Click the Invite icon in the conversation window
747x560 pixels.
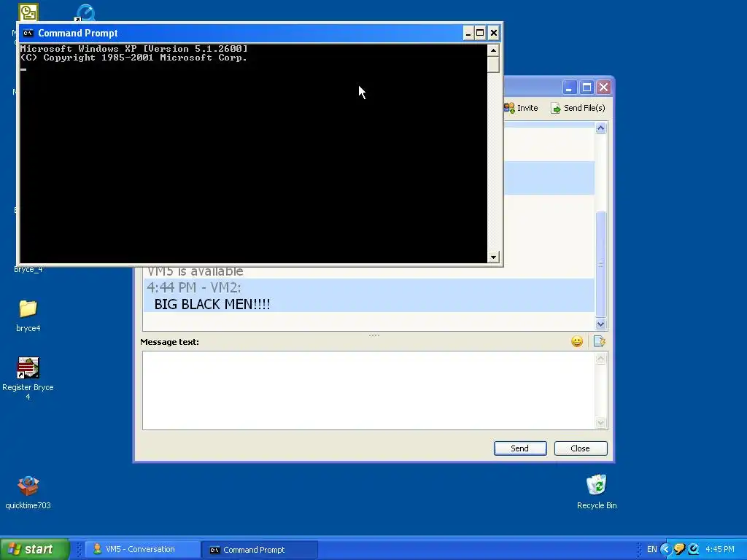pos(508,108)
